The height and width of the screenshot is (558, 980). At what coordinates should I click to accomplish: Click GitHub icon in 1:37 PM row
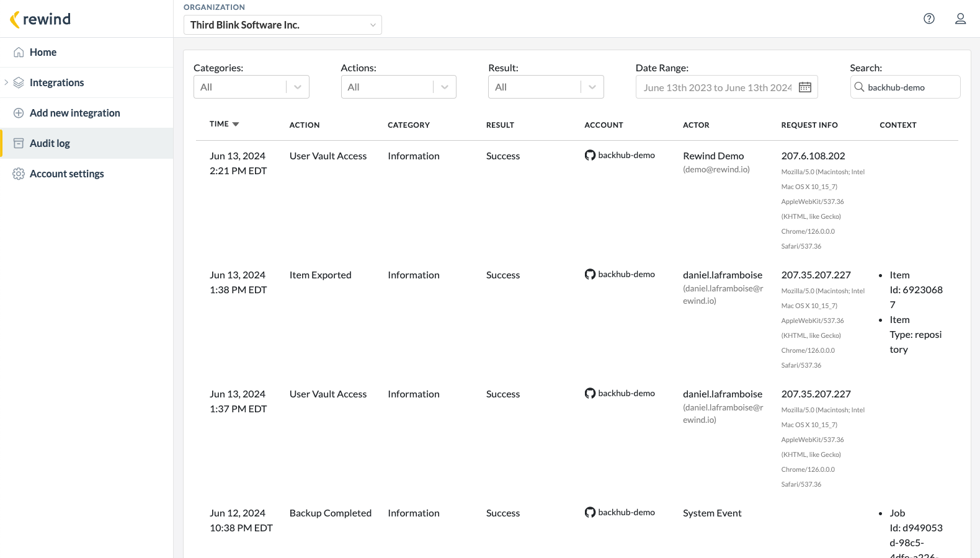point(590,393)
